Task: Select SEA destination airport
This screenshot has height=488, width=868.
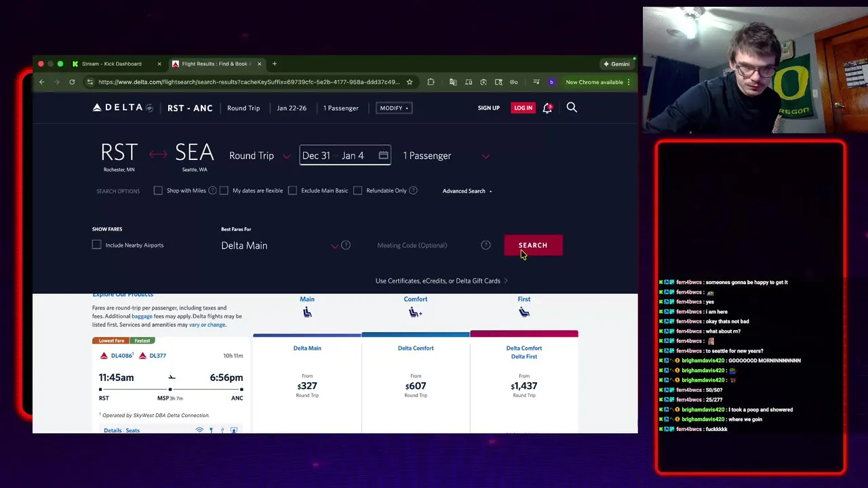Action: [x=195, y=157]
